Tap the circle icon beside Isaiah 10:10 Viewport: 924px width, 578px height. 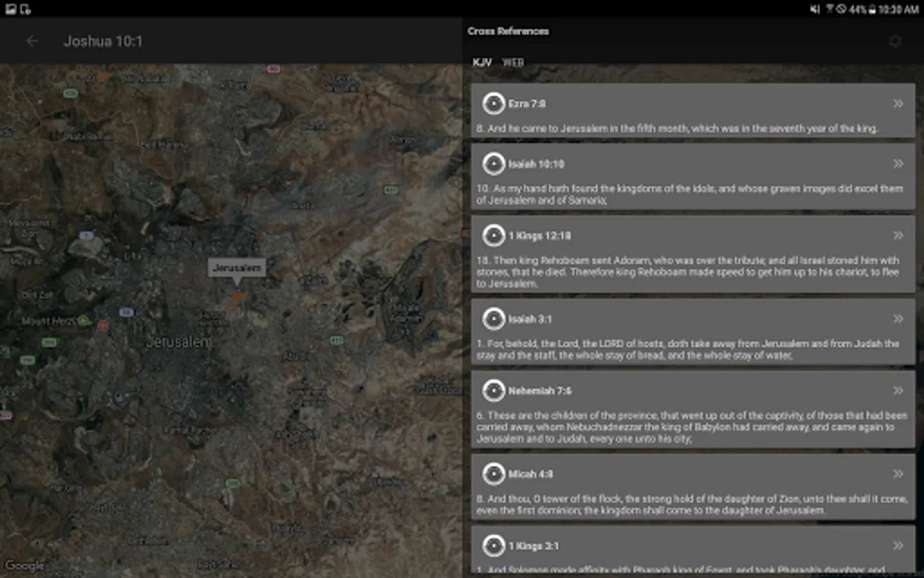(493, 164)
